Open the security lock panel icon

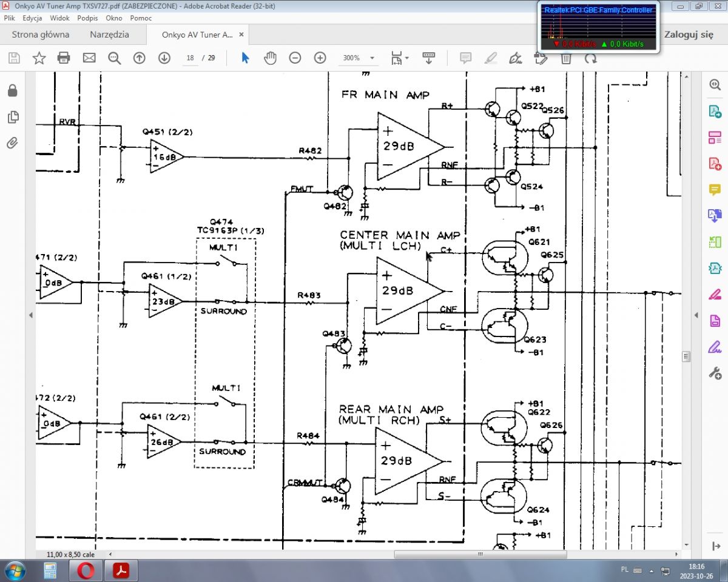pos(13,91)
